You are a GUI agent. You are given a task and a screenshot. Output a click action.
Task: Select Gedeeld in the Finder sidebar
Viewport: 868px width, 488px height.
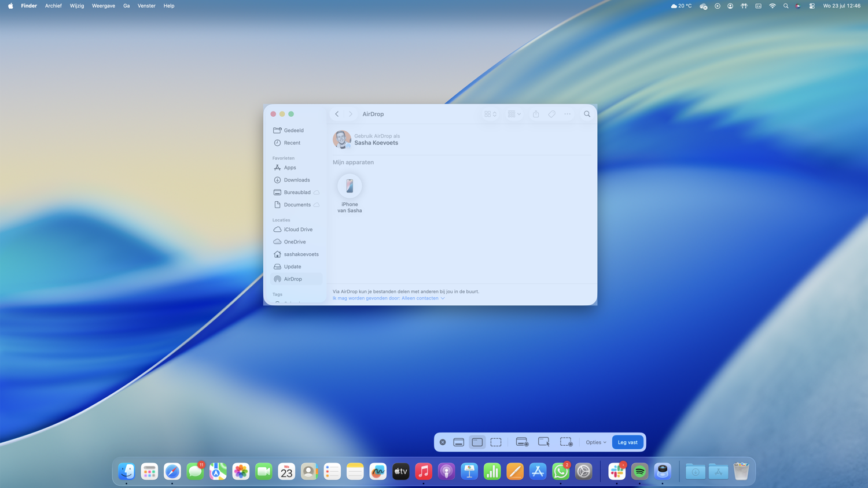pyautogui.click(x=296, y=130)
